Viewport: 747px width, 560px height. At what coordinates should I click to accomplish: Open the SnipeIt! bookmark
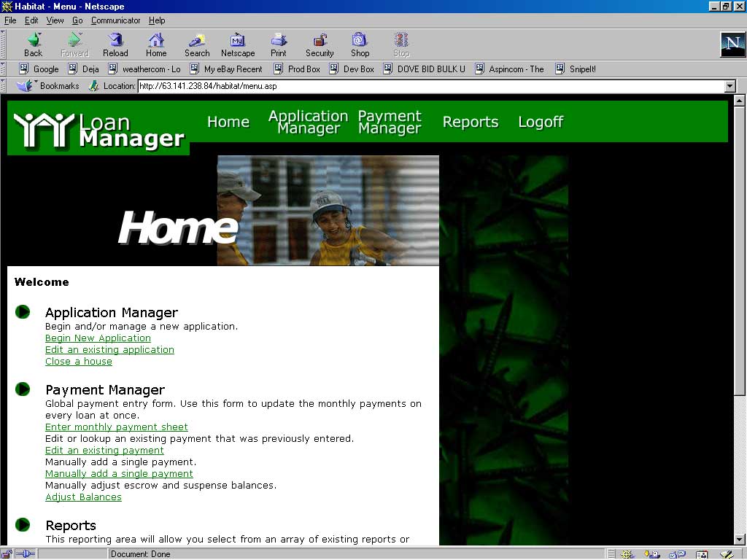576,69
